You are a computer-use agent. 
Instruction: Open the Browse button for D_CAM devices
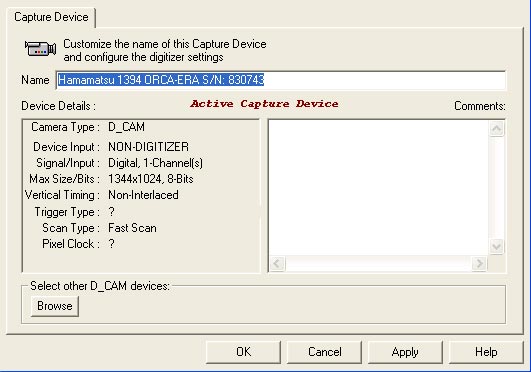(x=55, y=306)
